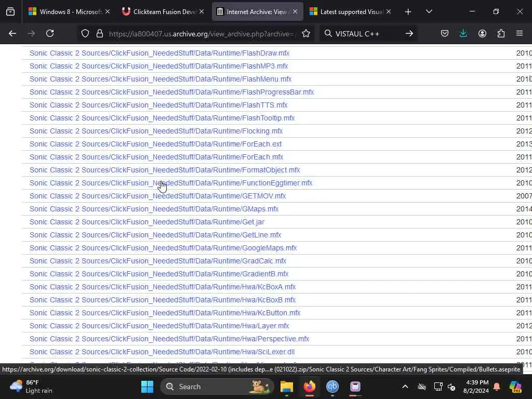Show hidden system tray icons
The height and width of the screenshot is (399, 532).
[405, 387]
